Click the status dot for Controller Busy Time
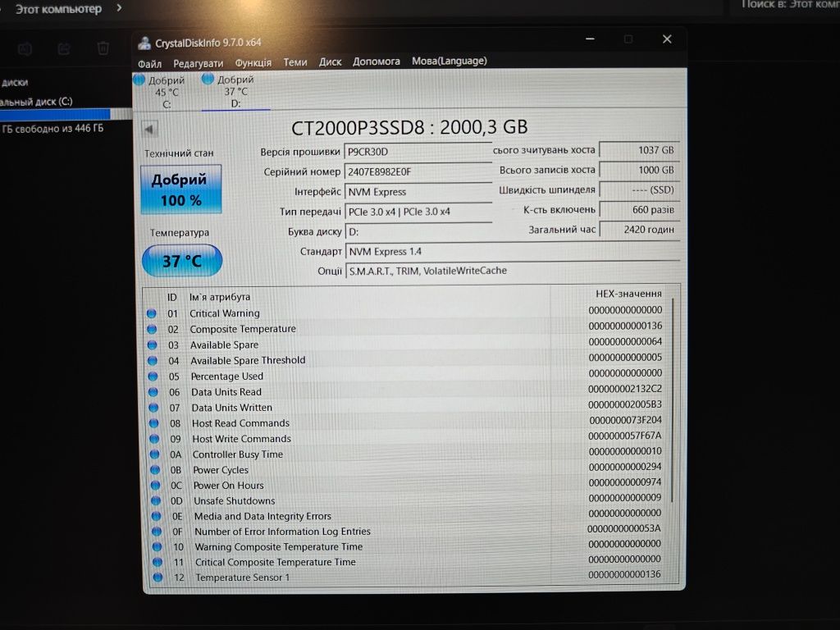 pyautogui.click(x=155, y=454)
